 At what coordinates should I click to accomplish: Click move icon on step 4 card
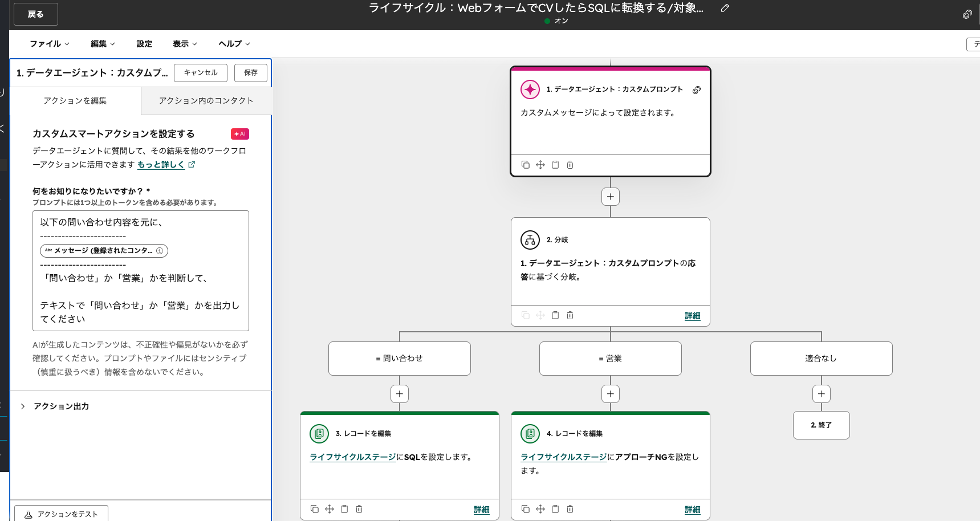540,509
